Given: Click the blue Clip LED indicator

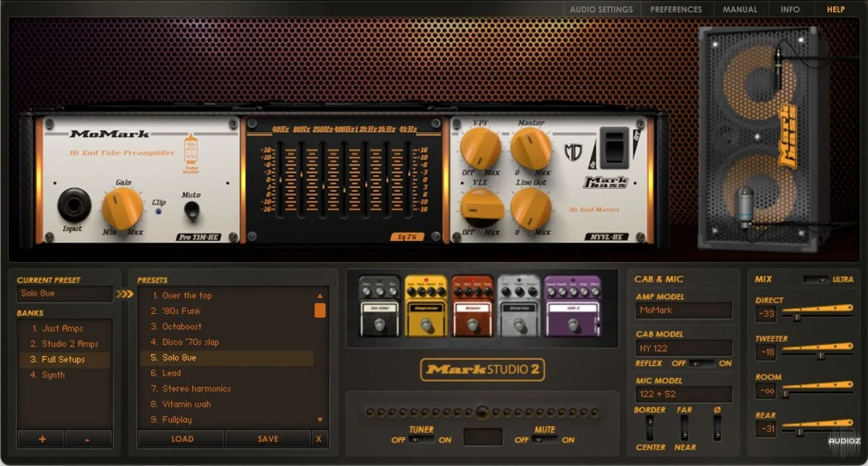Looking at the screenshot, I should (158, 212).
